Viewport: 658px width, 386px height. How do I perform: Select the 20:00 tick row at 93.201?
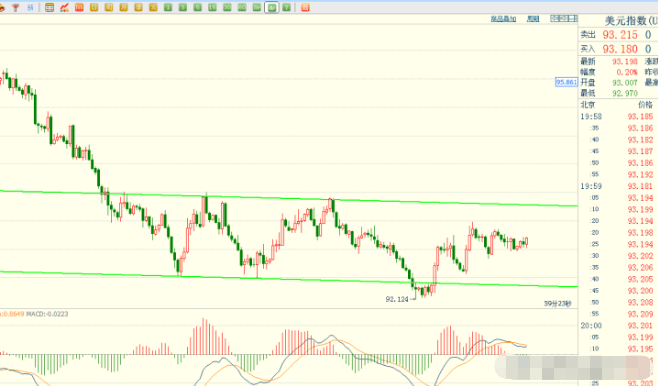pos(618,326)
